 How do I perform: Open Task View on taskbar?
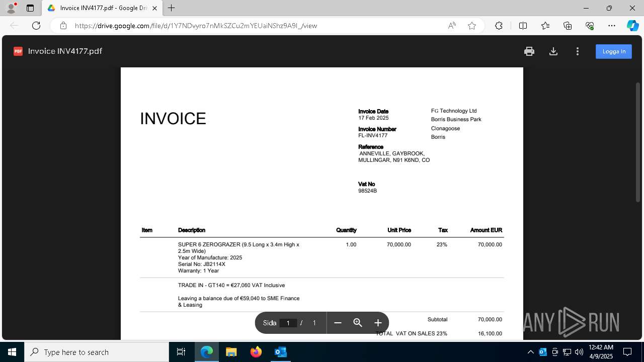[181, 352]
